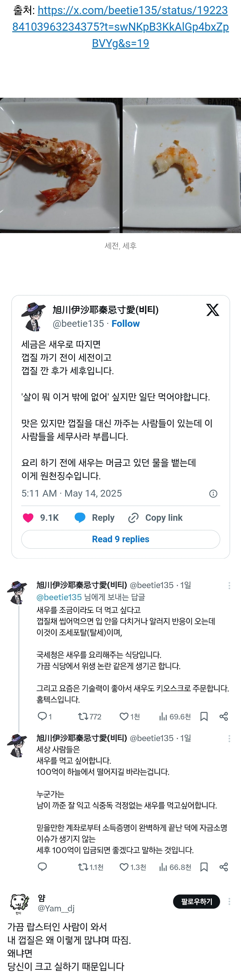The image size is (241, 980).
Task: Open more options on first reply
Action: [x=229, y=585]
